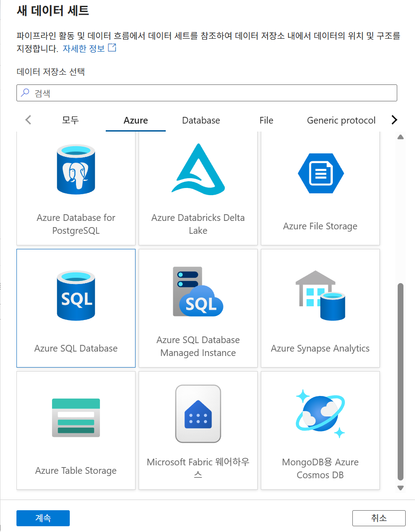Click the search magnifier icon

click(25, 92)
